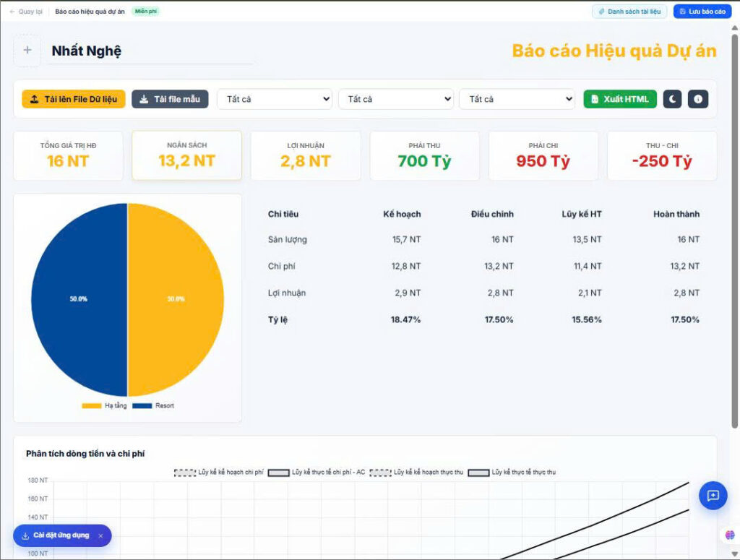Export report using 'Xuất HTML' button
Viewport: 740px width, 560px height.
[x=620, y=99]
